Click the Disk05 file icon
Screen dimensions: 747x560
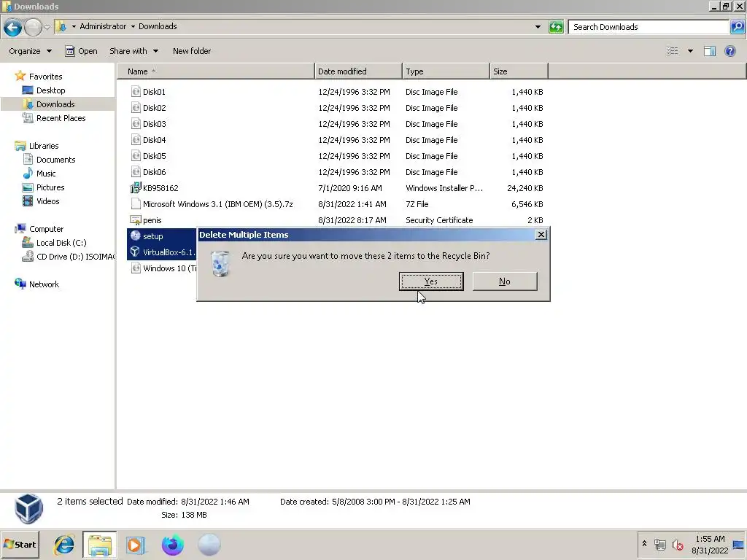click(136, 156)
